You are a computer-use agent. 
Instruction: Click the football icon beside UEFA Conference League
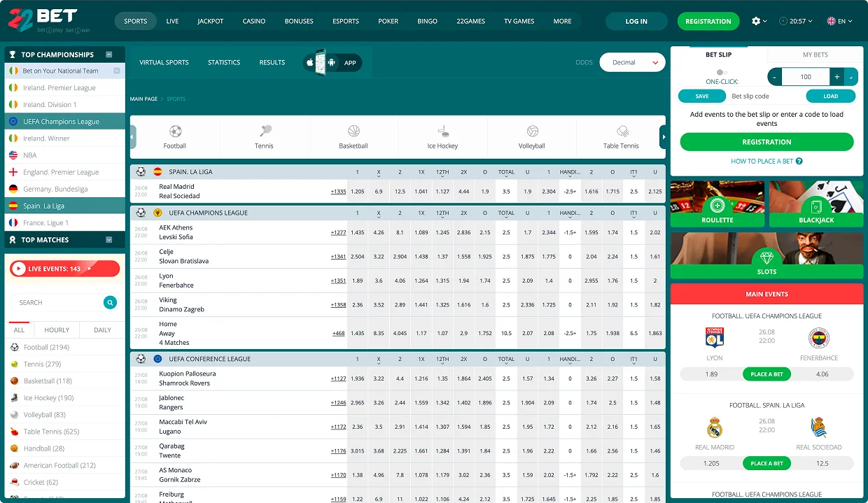pos(141,359)
